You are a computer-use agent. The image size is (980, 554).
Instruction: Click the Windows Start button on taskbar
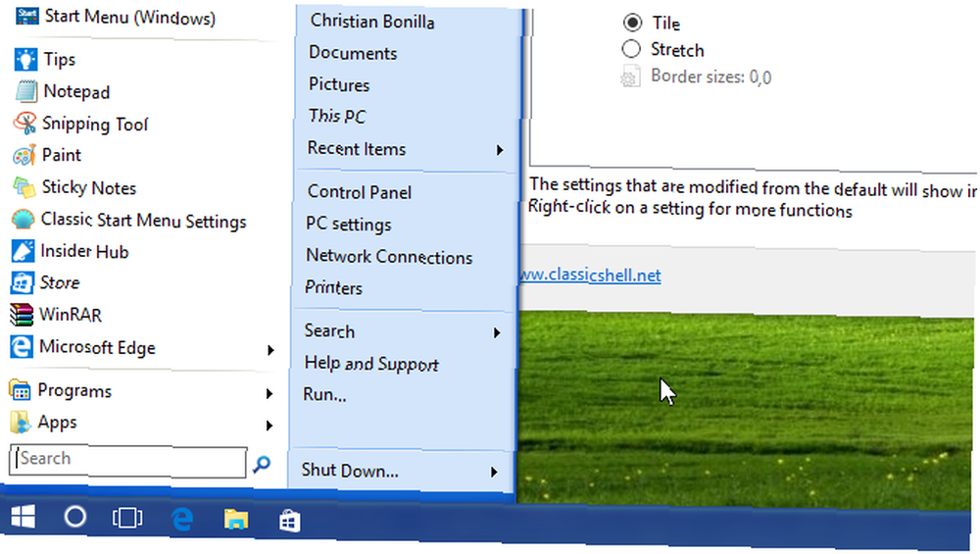click(24, 518)
